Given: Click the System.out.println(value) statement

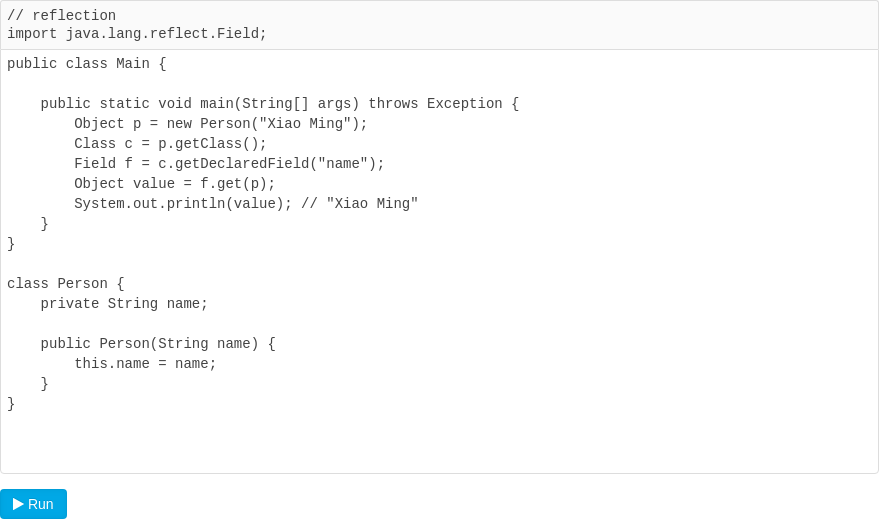Looking at the screenshot, I should coord(183,204).
